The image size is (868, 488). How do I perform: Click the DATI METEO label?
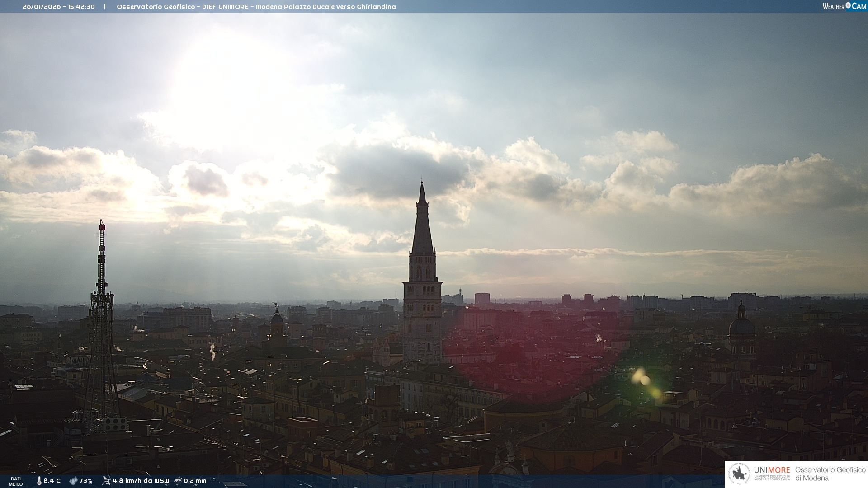16,481
